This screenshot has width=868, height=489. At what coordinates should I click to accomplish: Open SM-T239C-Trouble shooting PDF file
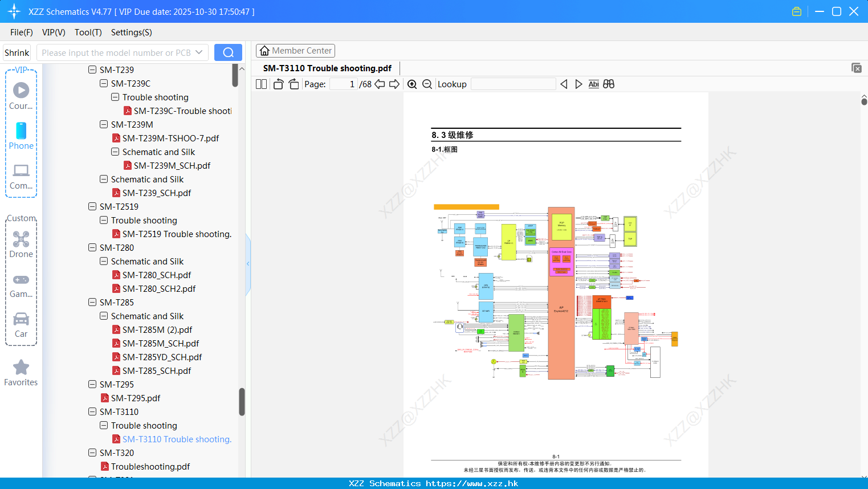(x=177, y=111)
